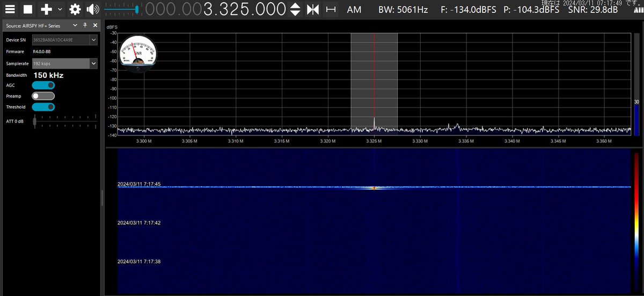The width and height of the screenshot is (644, 296).
Task: Mute audio using the speaker icon
Action: (93, 9)
